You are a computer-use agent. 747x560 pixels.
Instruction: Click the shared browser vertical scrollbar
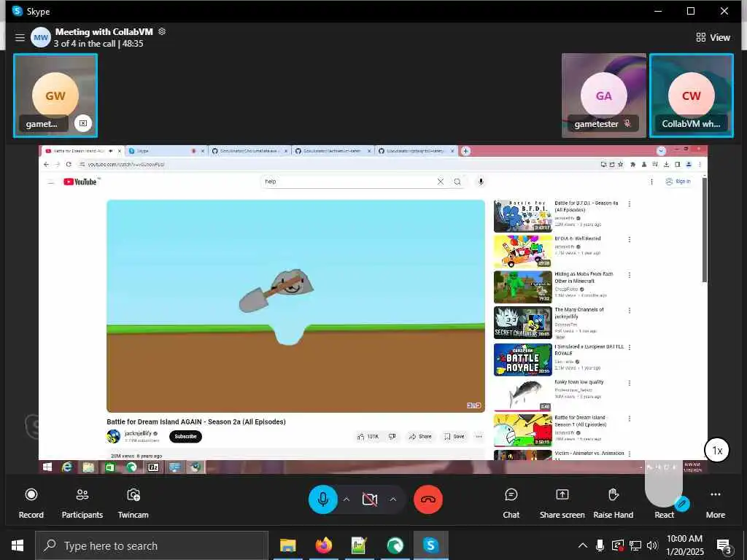tap(705, 228)
